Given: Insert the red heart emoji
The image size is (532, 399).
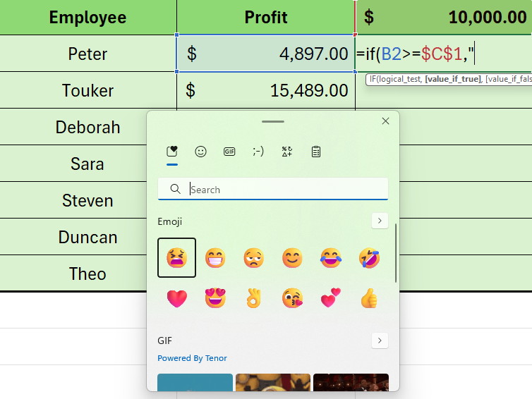Looking at the screenshot, I should [177, 298].
